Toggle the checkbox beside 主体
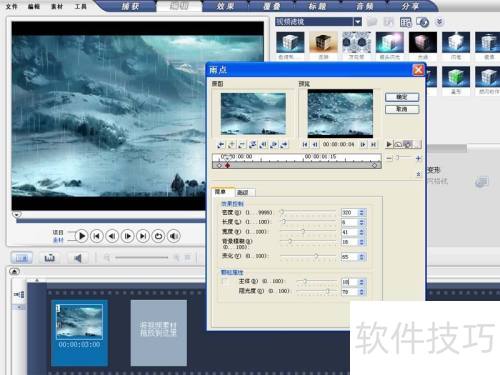This screenshot has height=375, width=500. click(225, 281)
